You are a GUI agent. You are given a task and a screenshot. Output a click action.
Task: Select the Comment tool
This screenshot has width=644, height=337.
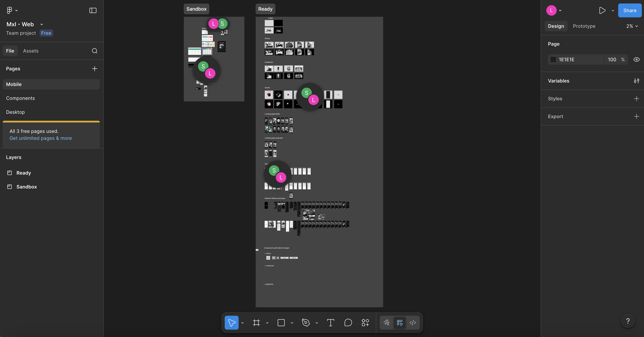(348, 323)
